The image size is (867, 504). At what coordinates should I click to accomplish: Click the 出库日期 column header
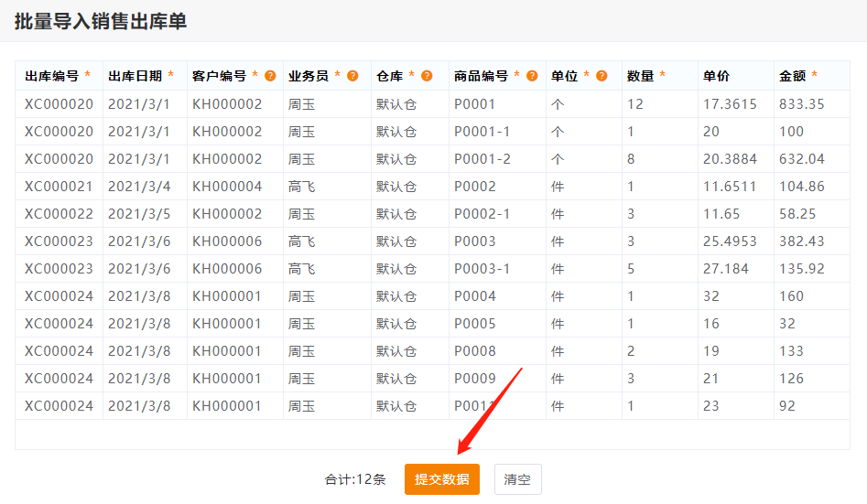tap(135, 76)
